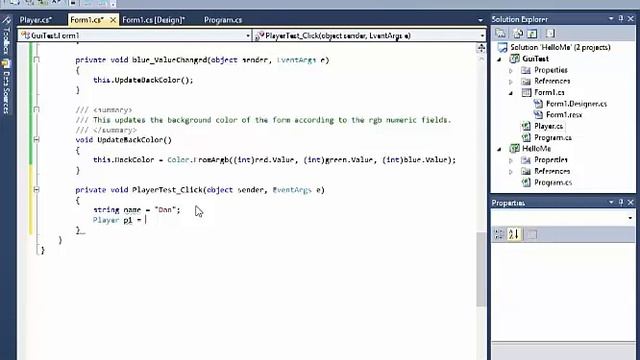Click the References folder icon under GuiTest
Screen dimensions: 640x360
click(527, 81)
